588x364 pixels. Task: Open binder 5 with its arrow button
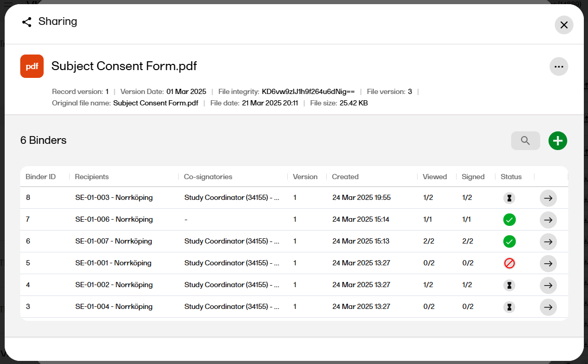tap(547, 263)
